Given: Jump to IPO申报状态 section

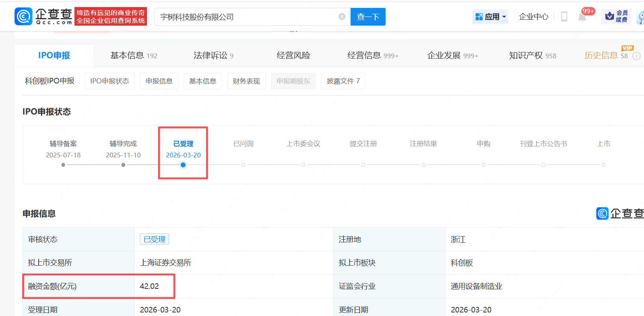Looking at the screenshot, I should tap(109, 81).
